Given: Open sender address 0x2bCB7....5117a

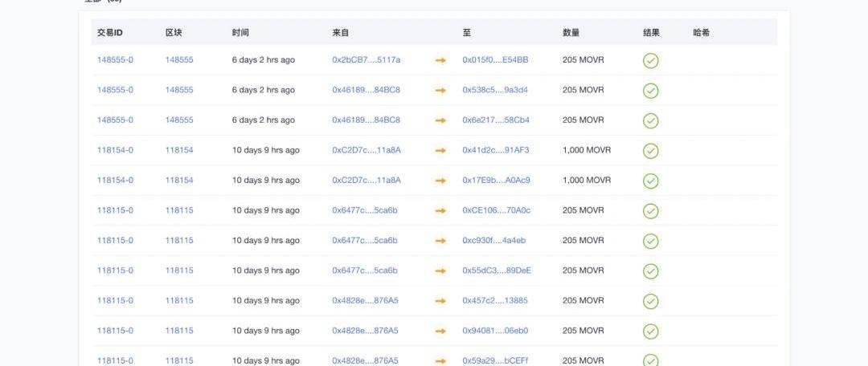Looking at the screenshot, I should 366,60.
